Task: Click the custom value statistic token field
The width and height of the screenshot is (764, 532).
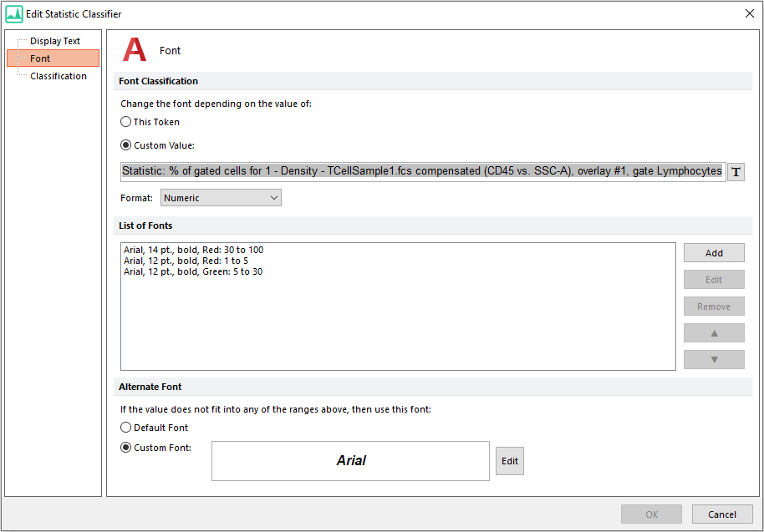Action: coord(422,171)
